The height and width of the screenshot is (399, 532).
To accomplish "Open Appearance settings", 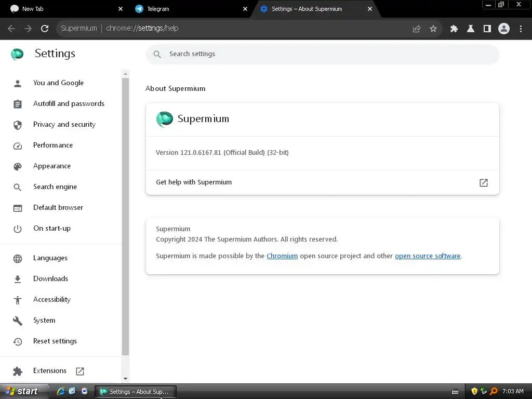I will (52, 166).
